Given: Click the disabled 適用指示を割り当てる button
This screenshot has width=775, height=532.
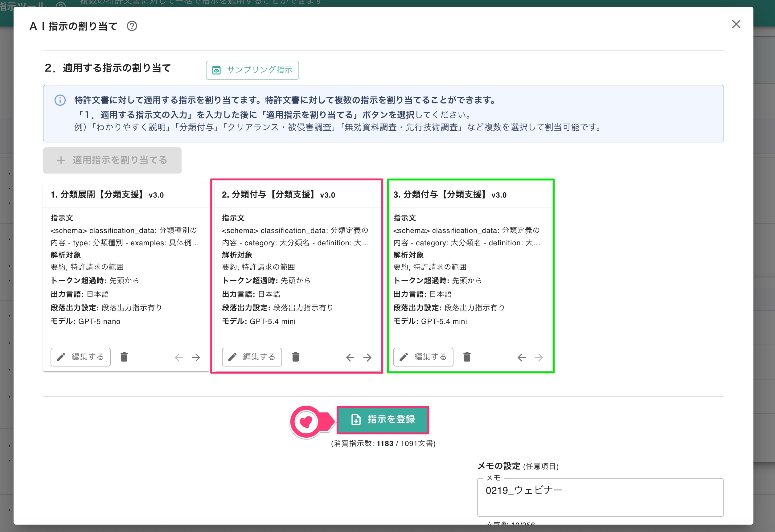Looking at the screenshot, I should [x=112, y=160].
